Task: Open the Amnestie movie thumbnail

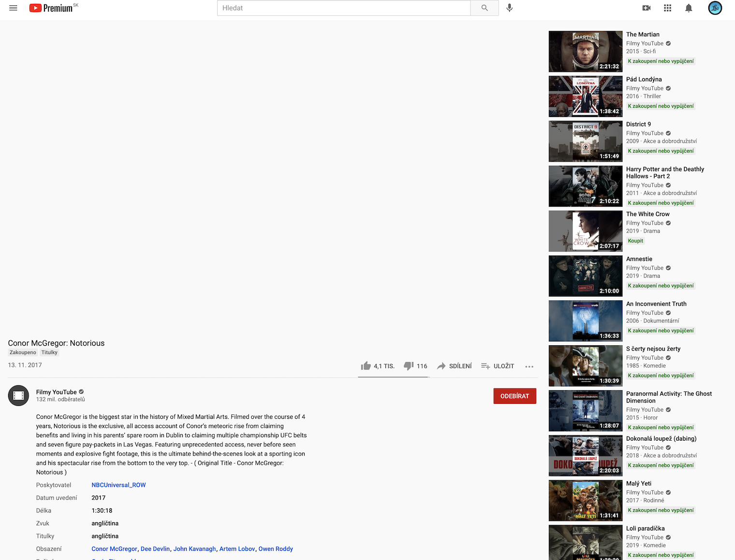Action: pos(586,276)
